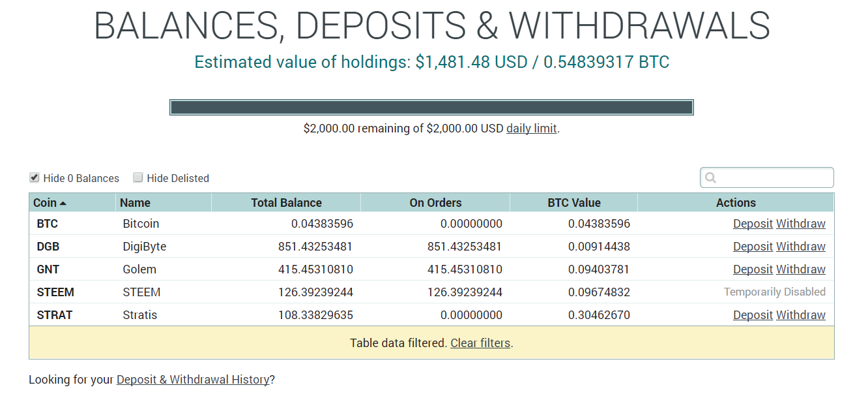Select the STRAT coin row
This screenshot has height=398, width=868.
431,315
